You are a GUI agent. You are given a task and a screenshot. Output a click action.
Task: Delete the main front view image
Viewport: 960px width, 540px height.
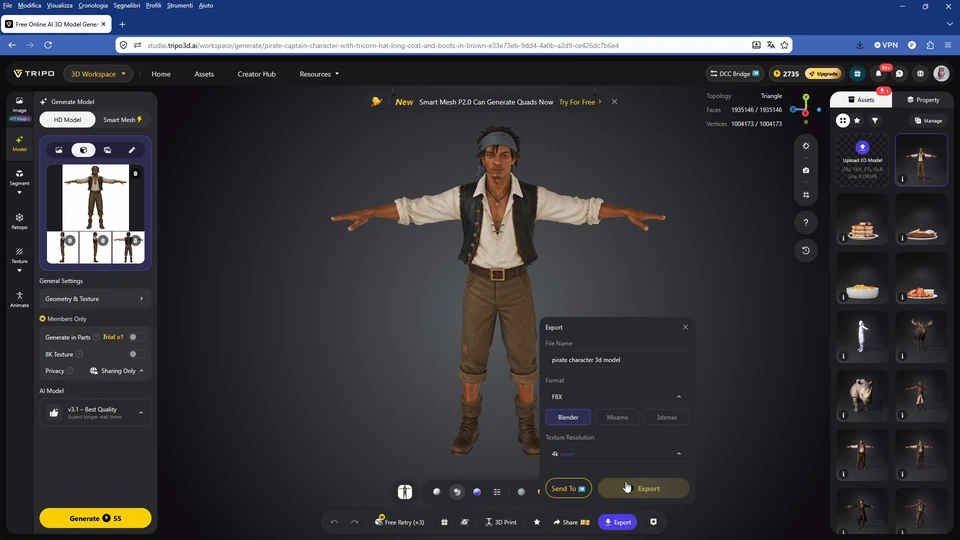[x=136, y=173]
